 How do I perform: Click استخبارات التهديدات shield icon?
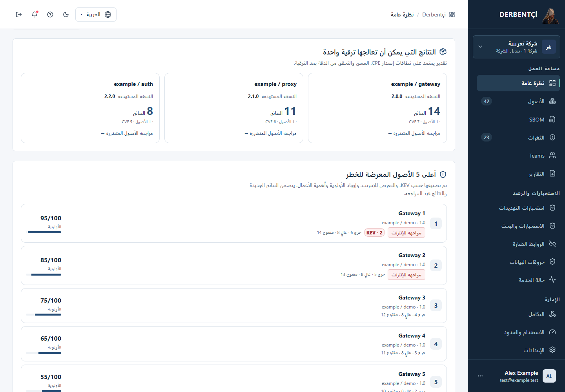pos(552,208)
